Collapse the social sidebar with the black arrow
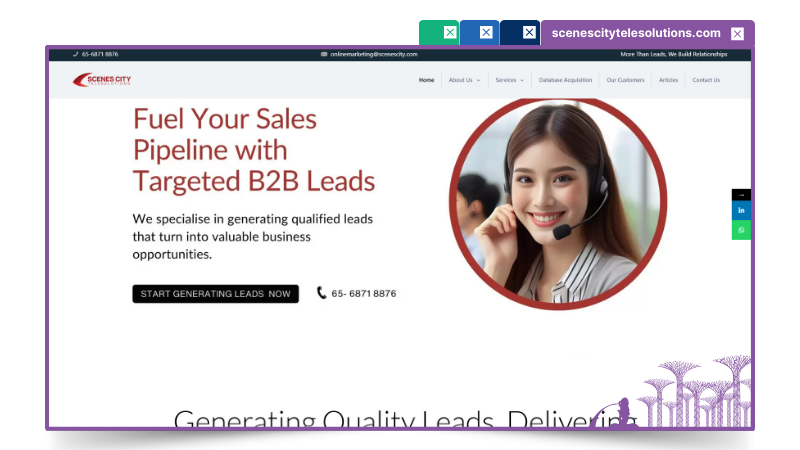The image size is (800, 450). coord(741,194)
